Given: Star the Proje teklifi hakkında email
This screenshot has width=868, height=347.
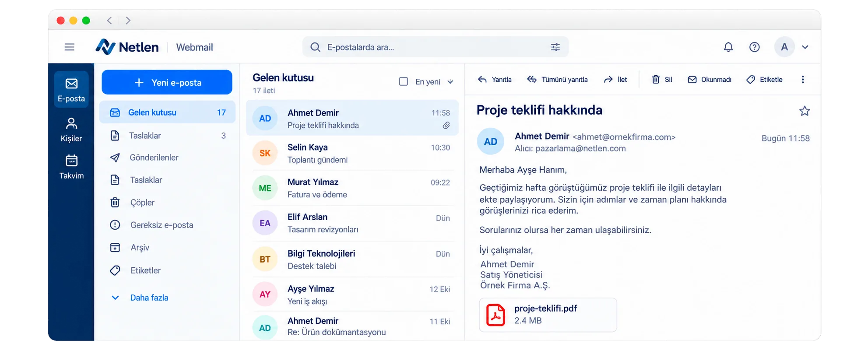Looking at the screenshot, I should coord(805,111).
